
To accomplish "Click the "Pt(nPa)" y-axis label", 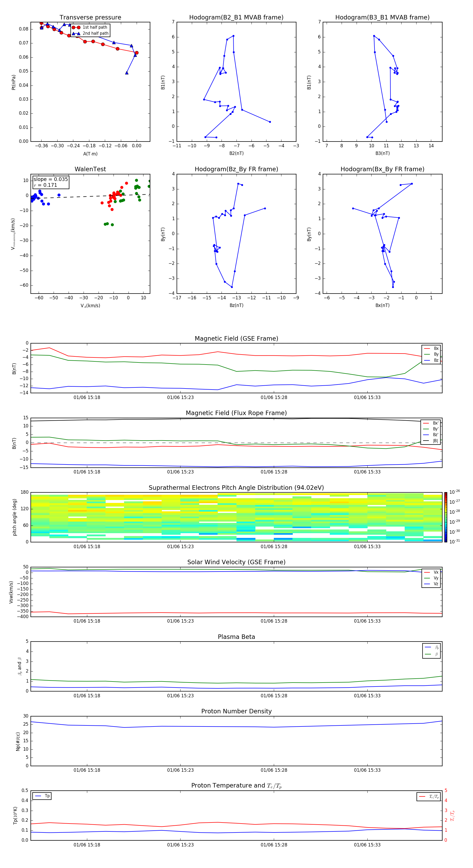I will 13,82.
